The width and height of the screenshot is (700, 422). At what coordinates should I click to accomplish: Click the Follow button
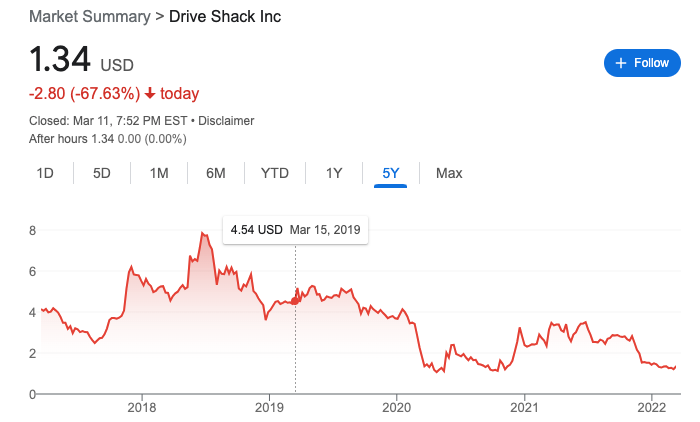point(641,63)
